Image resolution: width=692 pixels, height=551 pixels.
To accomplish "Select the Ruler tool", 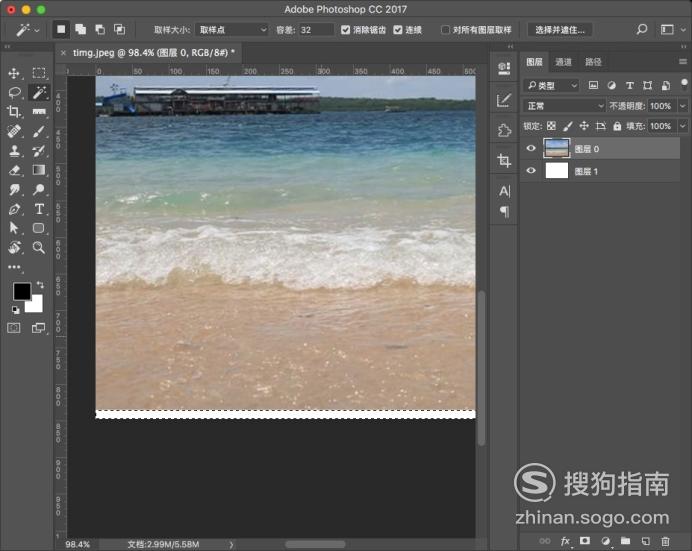I will (x=39, y=112).
